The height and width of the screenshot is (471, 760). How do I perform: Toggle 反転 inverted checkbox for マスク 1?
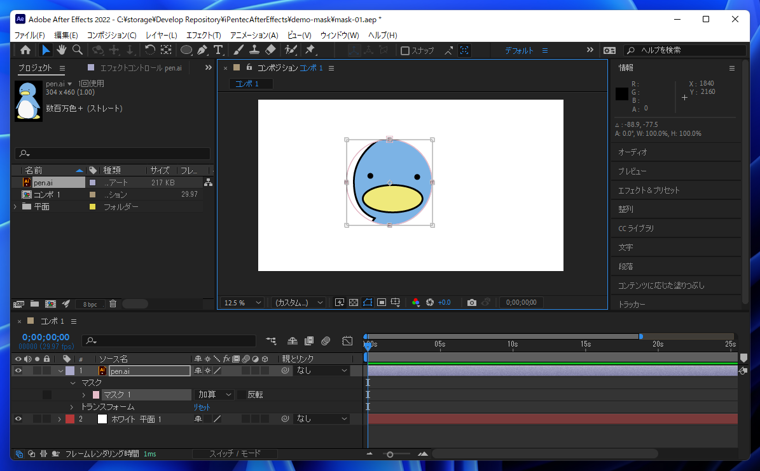(x=241, y=395)
